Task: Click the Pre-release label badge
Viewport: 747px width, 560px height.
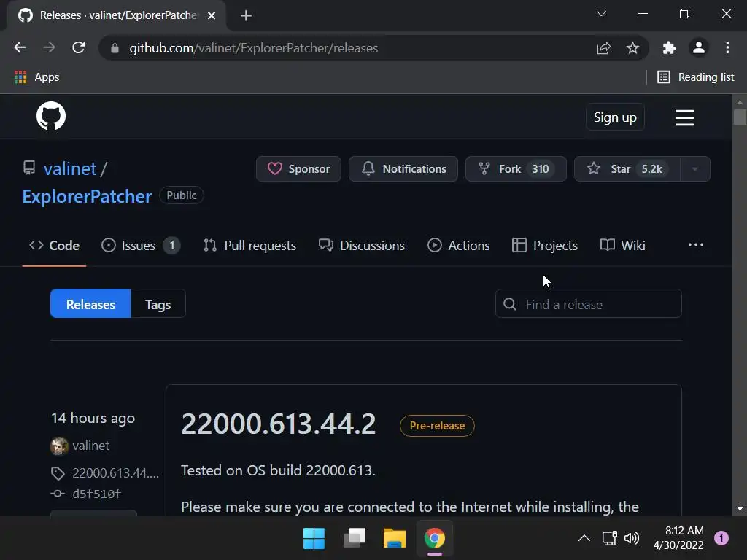Action: point(437,426)
